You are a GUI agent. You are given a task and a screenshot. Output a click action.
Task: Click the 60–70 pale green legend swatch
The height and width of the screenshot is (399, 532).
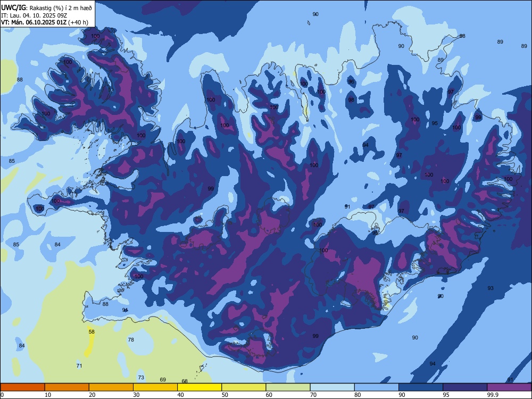click(x=288, y=387)
